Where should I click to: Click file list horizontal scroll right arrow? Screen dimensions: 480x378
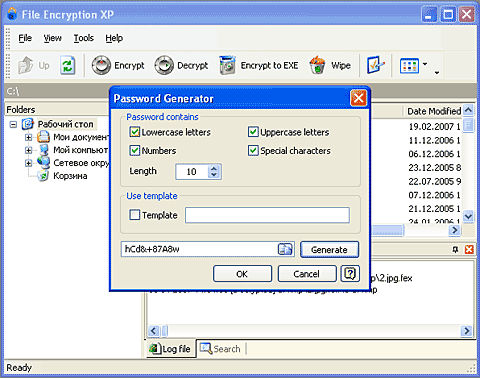point(454,230)
